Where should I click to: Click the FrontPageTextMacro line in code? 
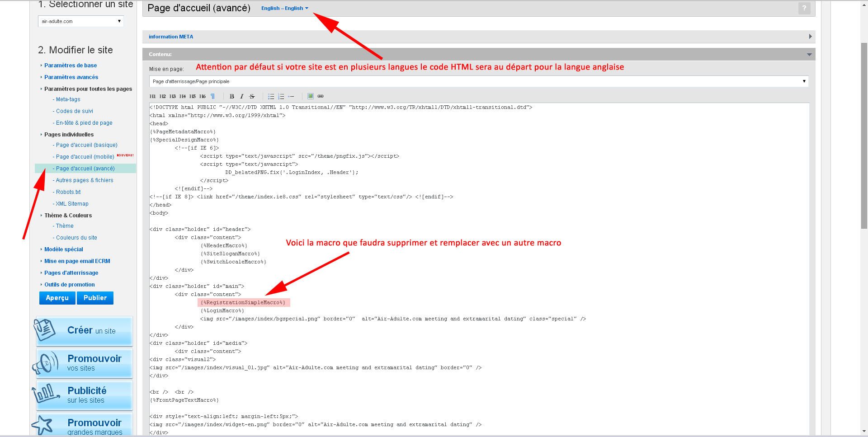point(184,400)
